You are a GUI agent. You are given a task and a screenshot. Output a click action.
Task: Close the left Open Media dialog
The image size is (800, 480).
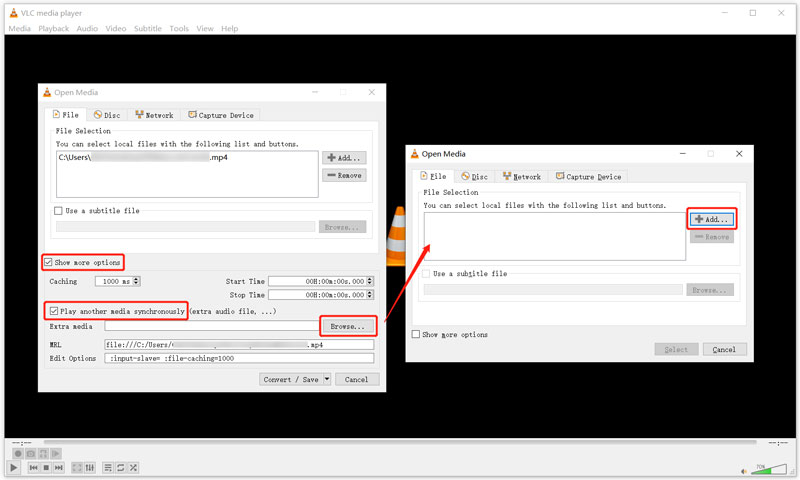(371, 92)
